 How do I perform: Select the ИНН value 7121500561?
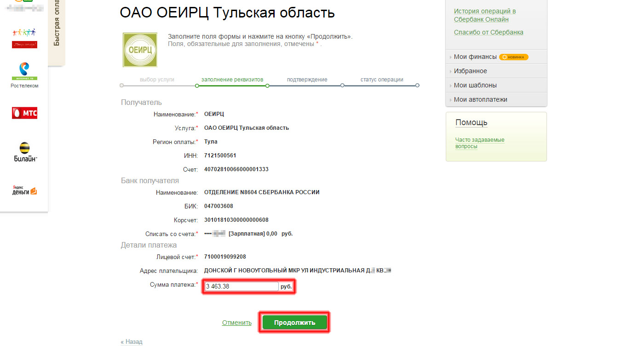click(220, 156)
